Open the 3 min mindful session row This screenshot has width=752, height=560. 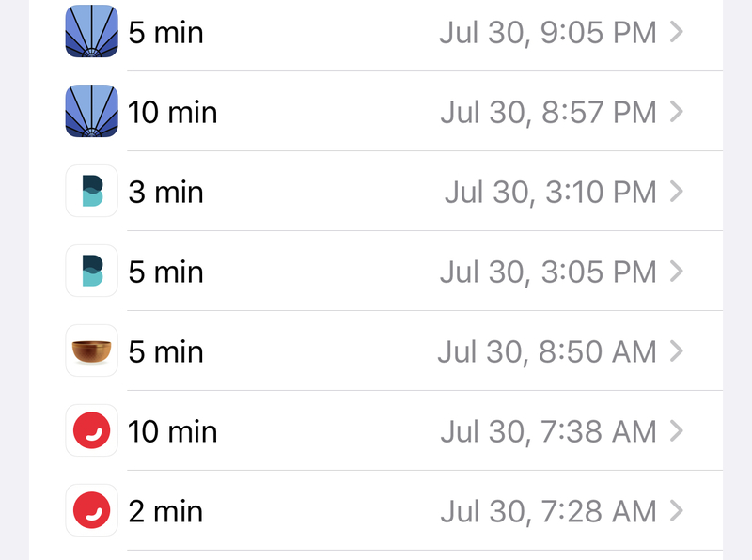coord(376,192)
